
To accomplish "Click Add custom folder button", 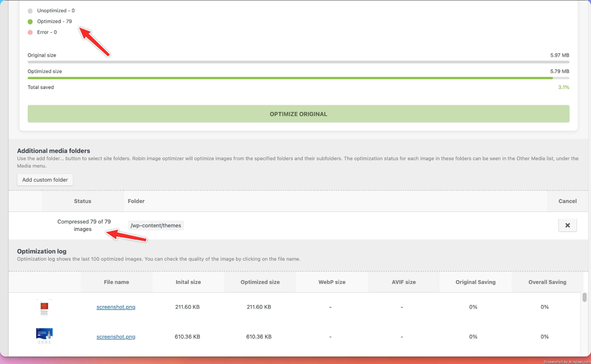I will pyautogui.click(x=45, y=180).
